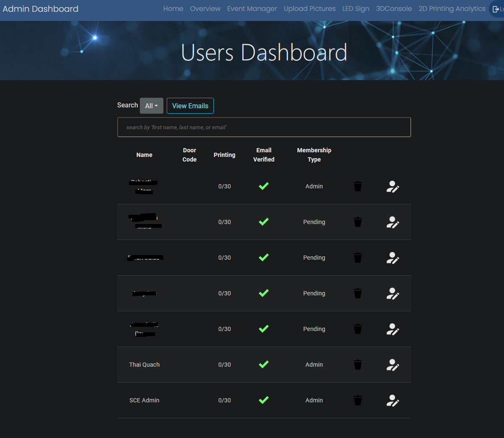Open Event Manager from the navbar
This screenshot has height=438, width=504.
[252, 9]
